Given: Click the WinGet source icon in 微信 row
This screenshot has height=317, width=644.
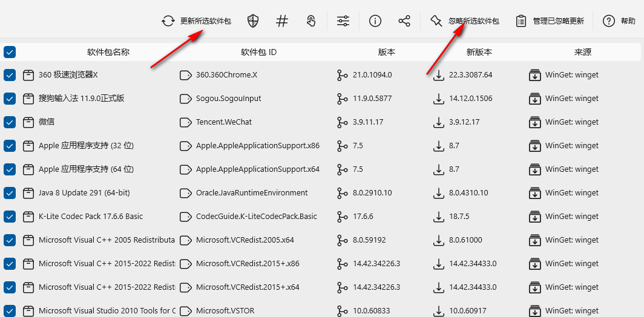Looking at the screenshot, I should (x=534, y=122).
